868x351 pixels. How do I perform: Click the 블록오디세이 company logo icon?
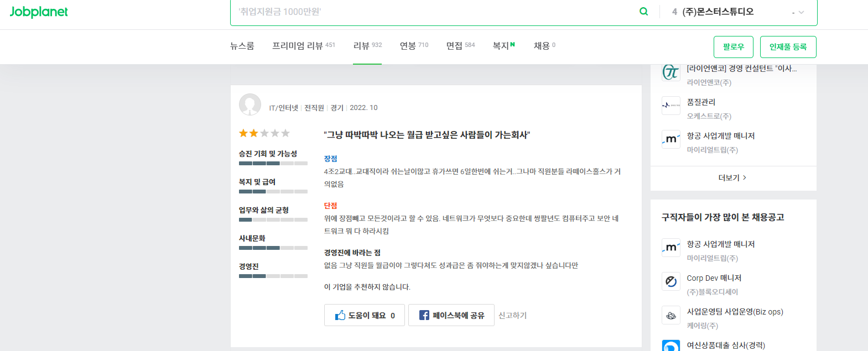[671, 281]
